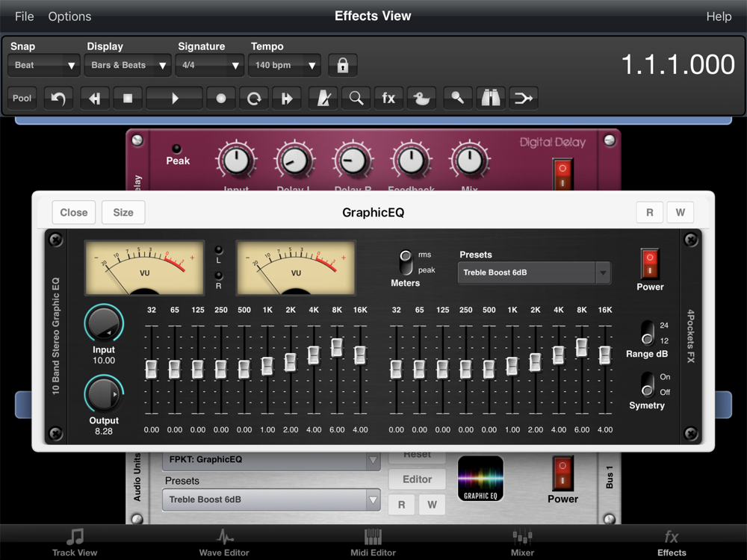
Task: Switch to the Mixer tab
Action: pos(522,542)
